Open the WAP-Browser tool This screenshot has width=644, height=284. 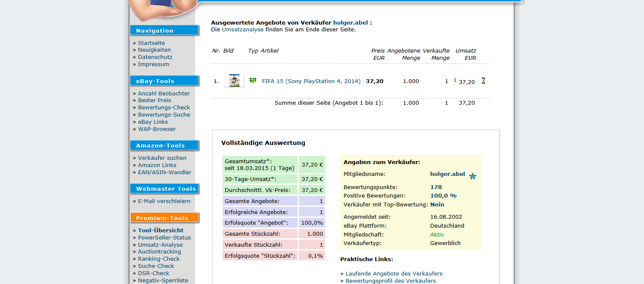click(x=156, y=129)
